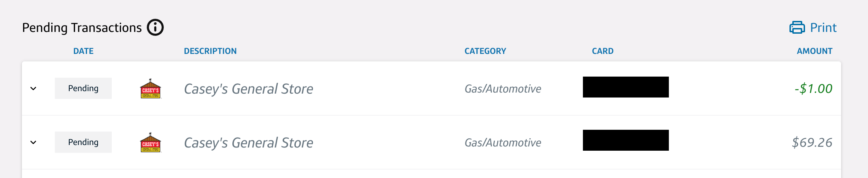Viewport: 868px width, 178px height.
Task: Expand the -$1.00 transaction chevron
Action: tap(33, 88)
